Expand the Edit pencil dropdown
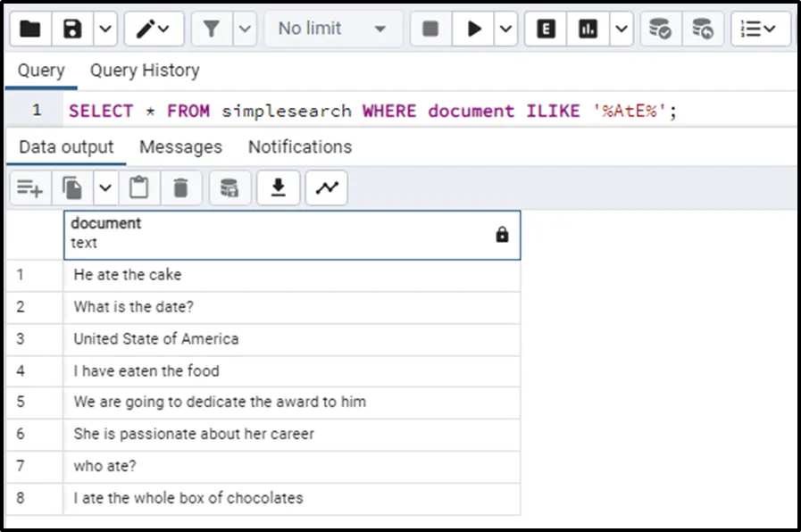The width and height of the screenshot is (801, 532). [x=168, y=29]
